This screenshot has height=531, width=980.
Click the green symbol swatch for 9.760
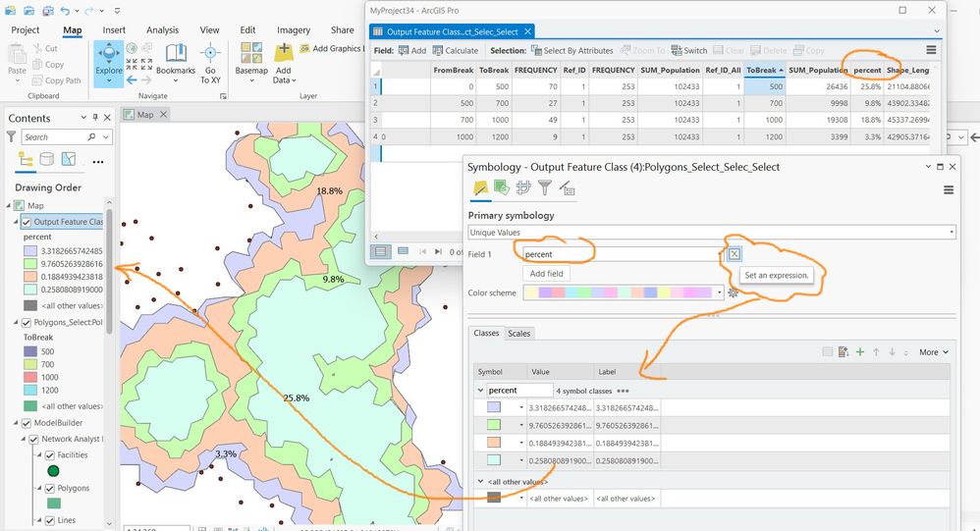[494, 425]
